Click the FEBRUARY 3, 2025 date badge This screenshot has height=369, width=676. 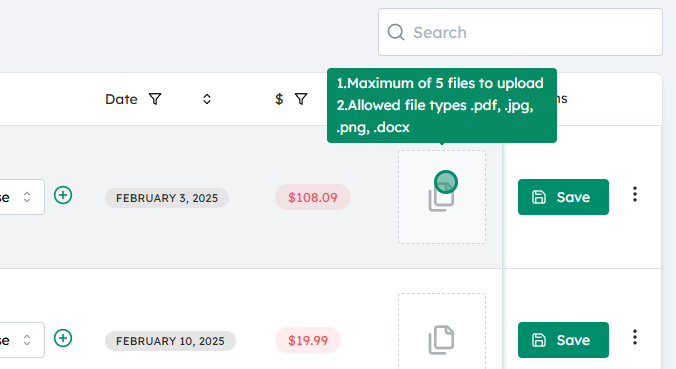[x=167, y=198]
